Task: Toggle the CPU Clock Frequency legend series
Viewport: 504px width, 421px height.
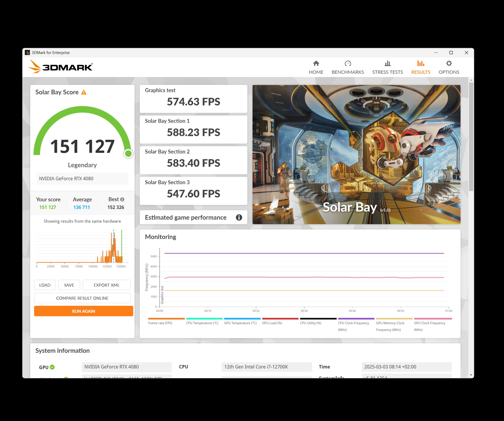Action: point(356,325)
